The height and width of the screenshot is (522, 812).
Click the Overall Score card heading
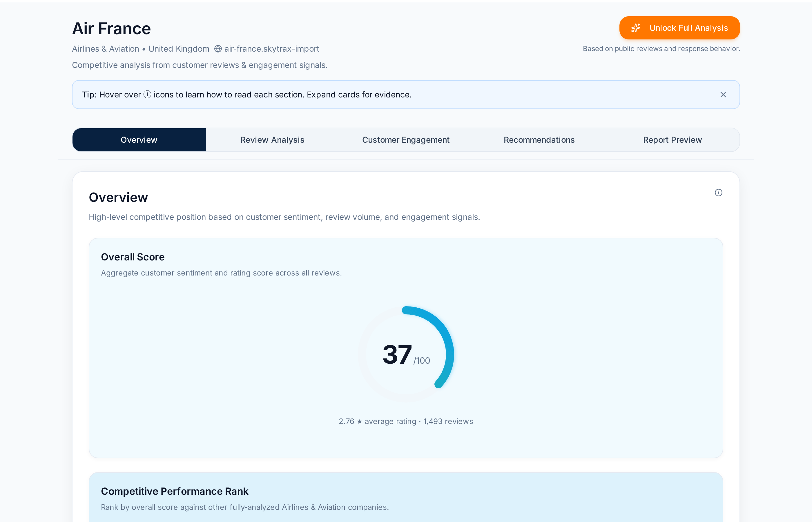[x=133, y=257]
